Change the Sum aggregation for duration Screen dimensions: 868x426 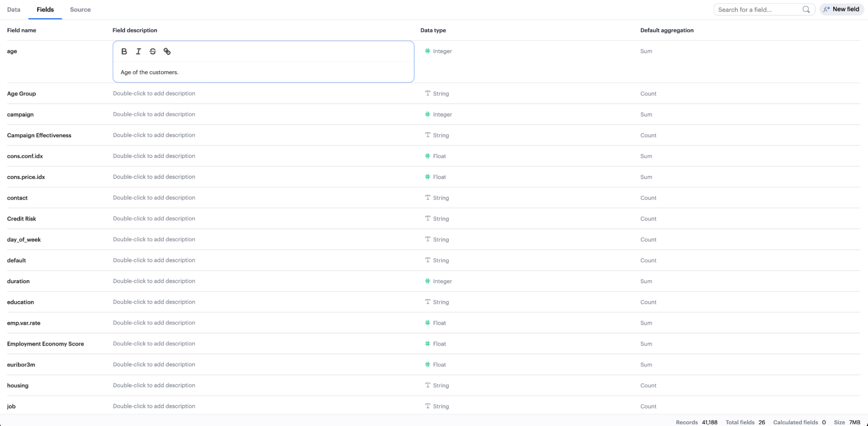646,281
